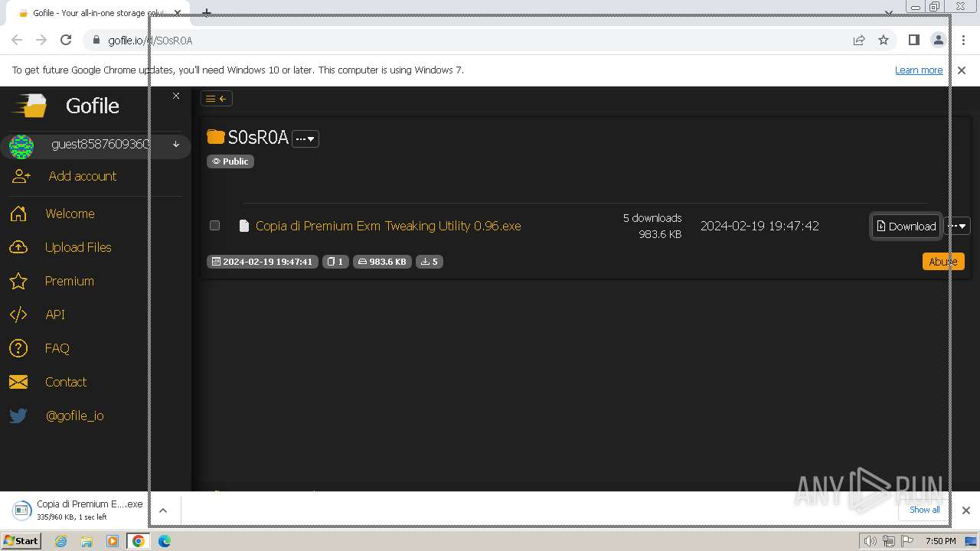Screen dimensions: 980x551
Task: Open the Premium page
Action: [x=70, y=281]
